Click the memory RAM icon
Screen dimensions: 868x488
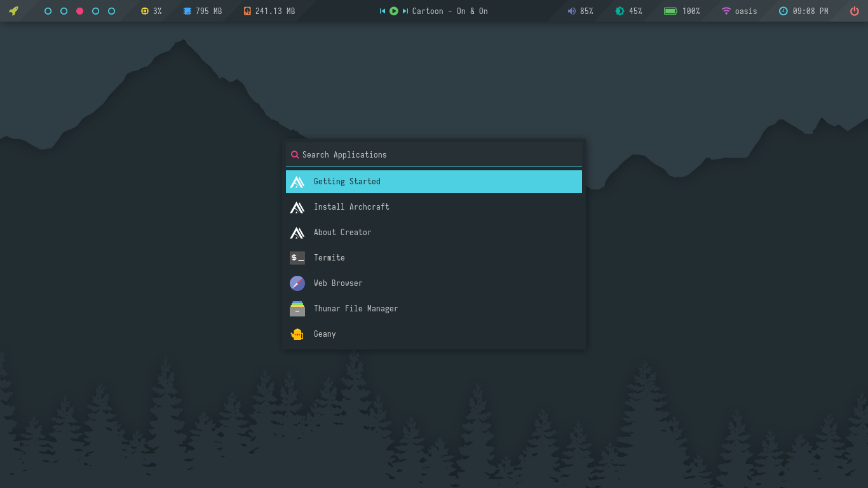[187, 11]
